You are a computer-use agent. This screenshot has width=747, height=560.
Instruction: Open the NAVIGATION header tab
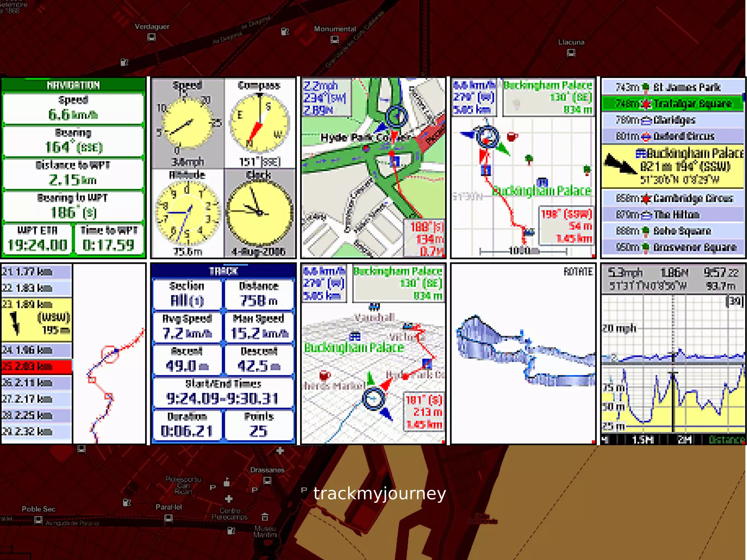coord(73,85)
